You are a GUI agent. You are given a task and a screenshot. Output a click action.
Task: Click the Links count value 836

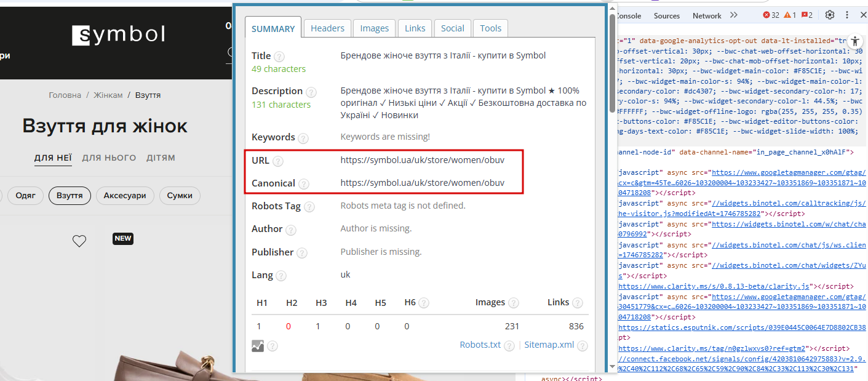[576, 326]
